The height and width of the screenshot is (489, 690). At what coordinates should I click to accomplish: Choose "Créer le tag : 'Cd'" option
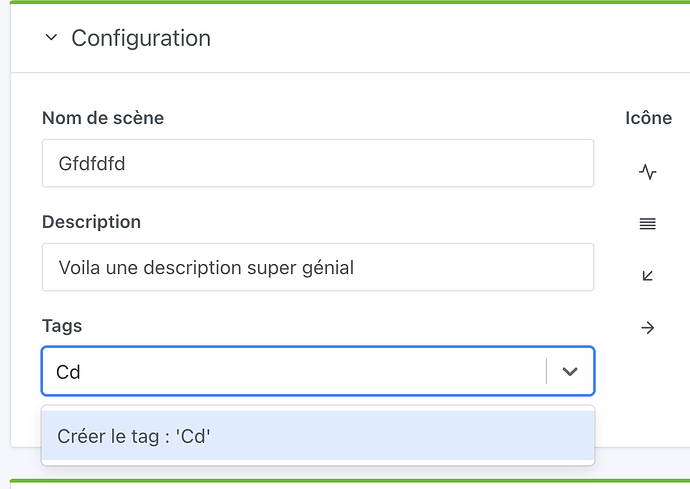click(318, 435)
